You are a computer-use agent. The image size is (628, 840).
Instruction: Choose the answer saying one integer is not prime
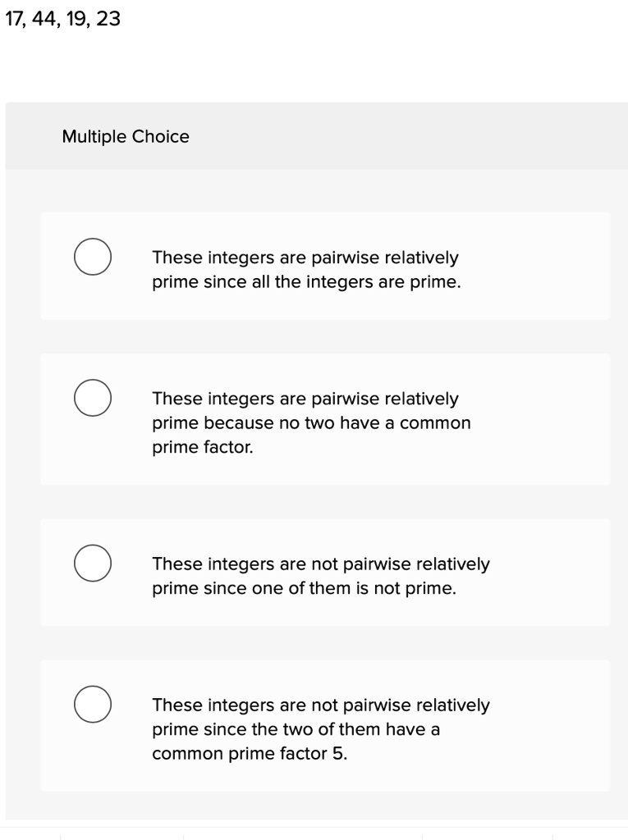[320, 575]
